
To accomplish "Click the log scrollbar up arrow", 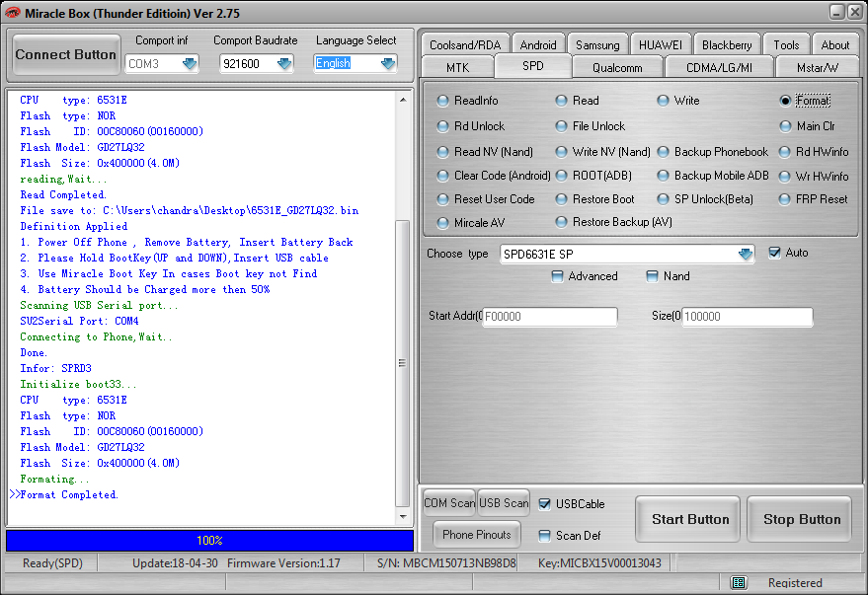I will click(x=403, y=100).
